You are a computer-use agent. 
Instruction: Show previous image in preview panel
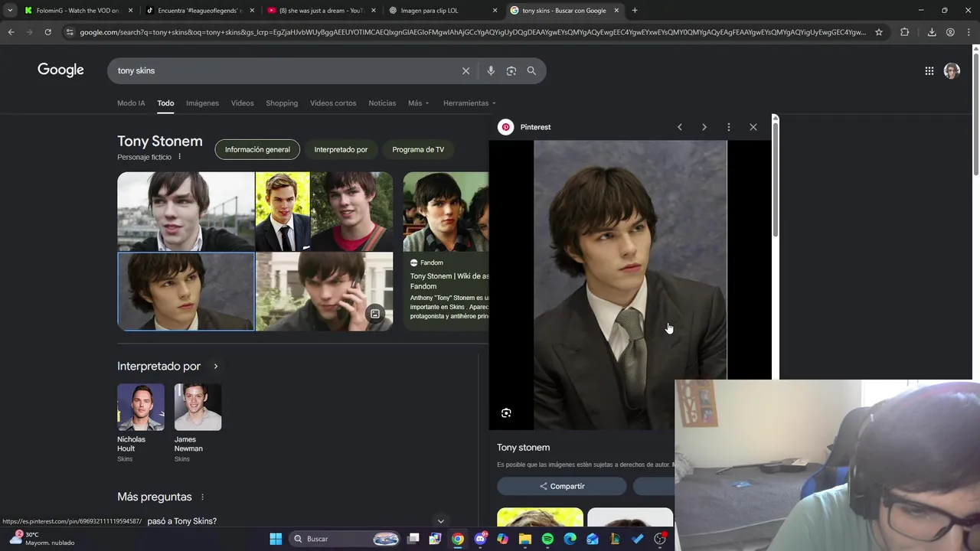[679, 127]
